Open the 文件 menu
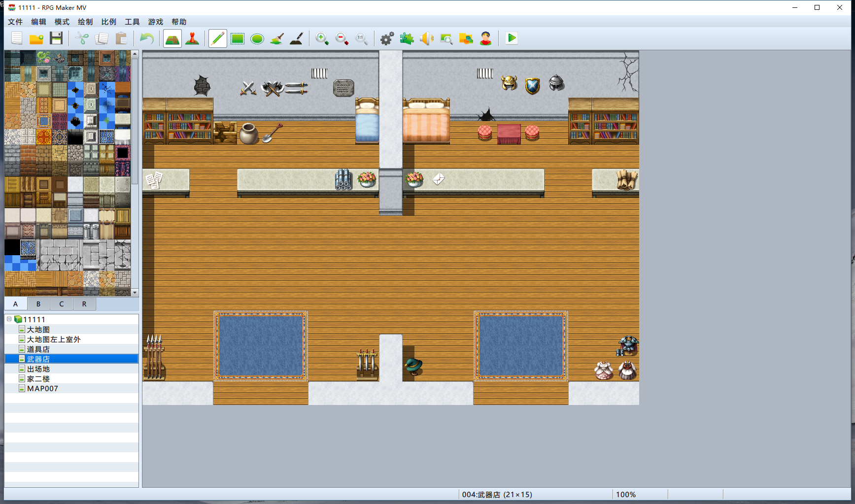The width and height of the screenshot is (855, 504). coord(15,22)
